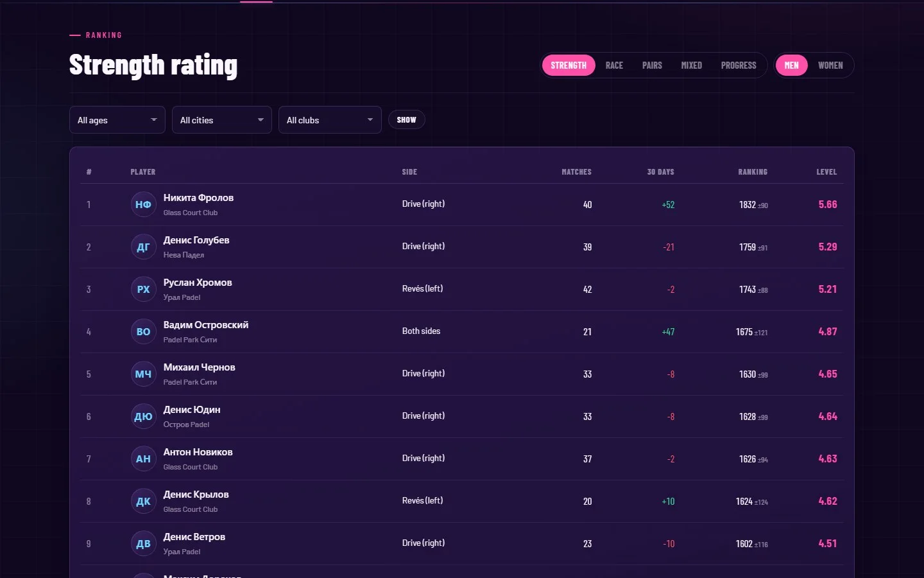Click the ДГ avatar for Денис Голубев
This screenshot has height=578, width=924.
pos(144,247)
